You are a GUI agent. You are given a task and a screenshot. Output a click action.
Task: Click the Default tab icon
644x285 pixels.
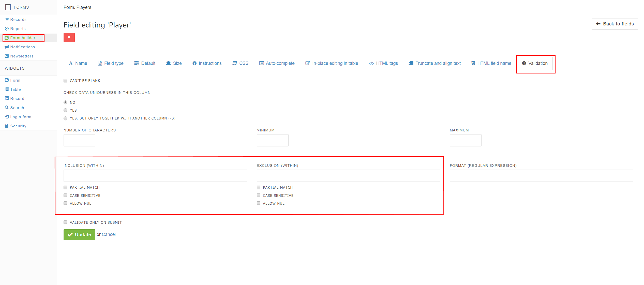[137, 63]
